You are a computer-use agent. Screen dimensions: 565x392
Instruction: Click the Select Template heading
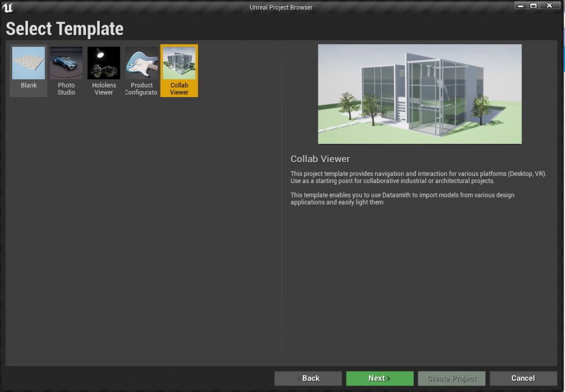[x=65, y=29]
